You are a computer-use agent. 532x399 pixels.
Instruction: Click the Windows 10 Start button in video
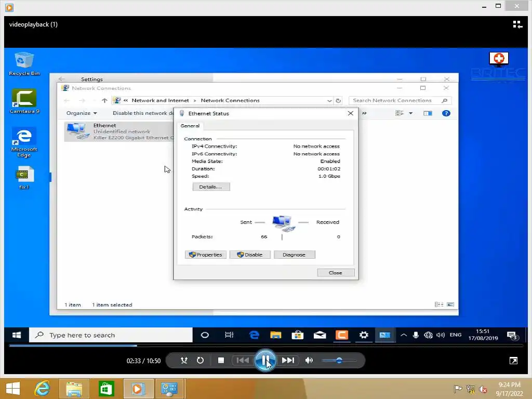16,335
